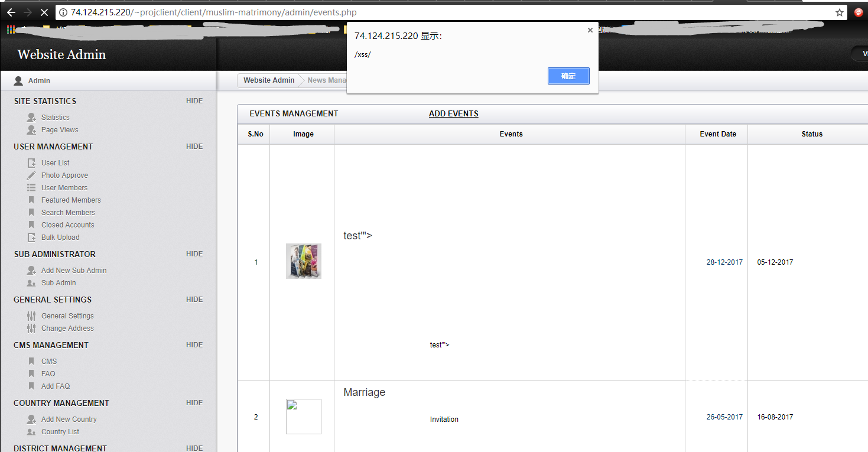Collapse Site Statistics with HIDE
The height and width of the screenshot is (452, 868).
[194, 101]
